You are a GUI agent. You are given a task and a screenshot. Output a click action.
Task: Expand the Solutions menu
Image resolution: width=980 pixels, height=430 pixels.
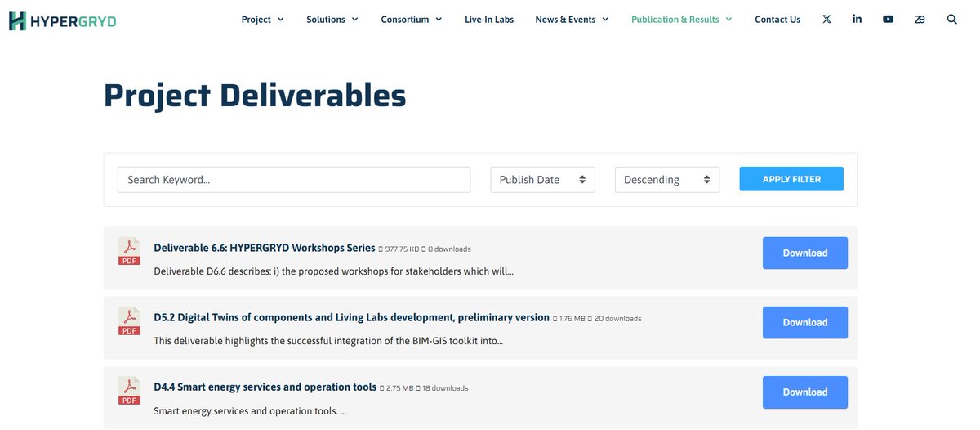tap(332, 20)
